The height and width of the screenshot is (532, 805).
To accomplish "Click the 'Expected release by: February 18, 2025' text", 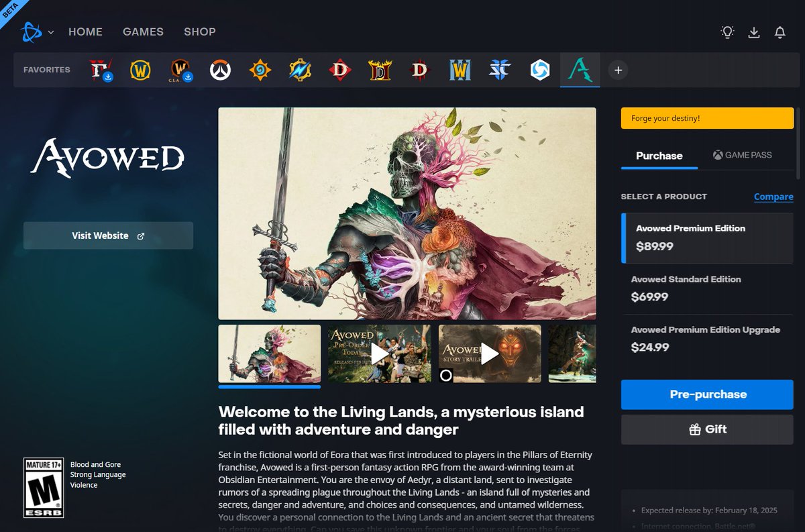I will click(709, 511).
